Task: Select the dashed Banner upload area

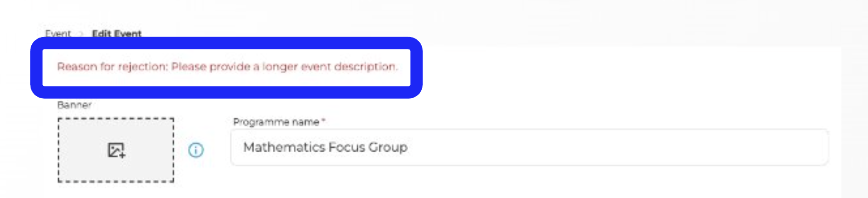Action: (x=116, y=150)
